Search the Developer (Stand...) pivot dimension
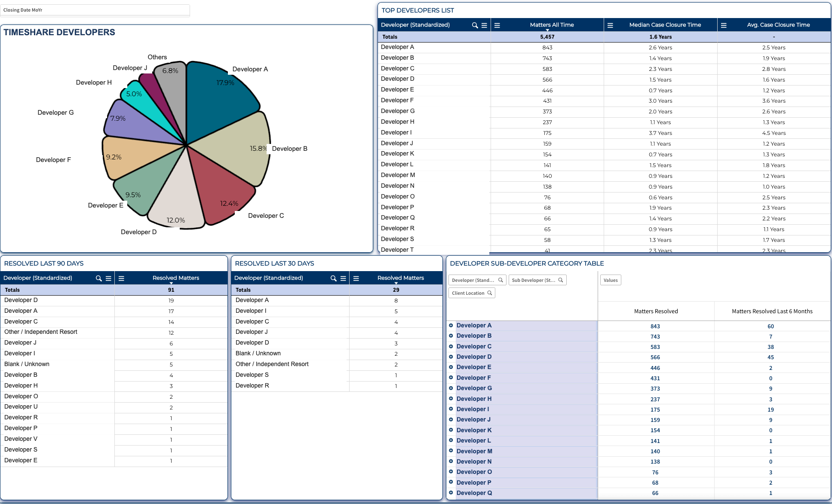The image size is (832, 504). click(x=500, y=280)
